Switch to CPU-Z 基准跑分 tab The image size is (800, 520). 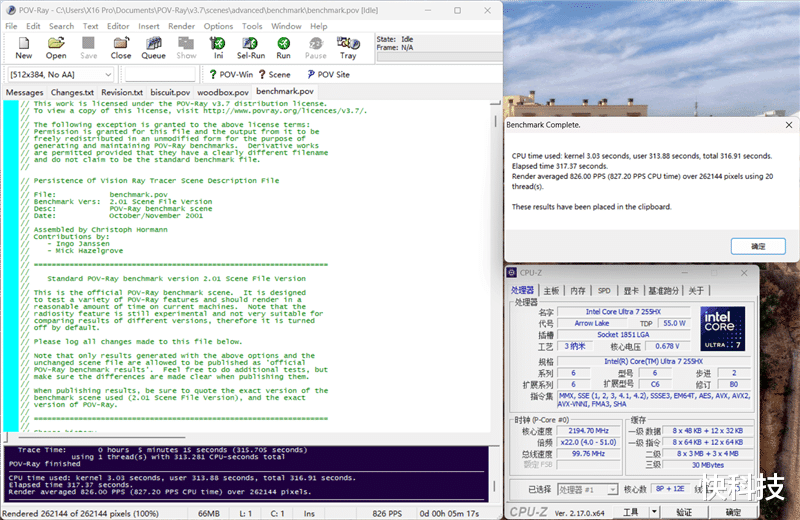click(663, 291)
